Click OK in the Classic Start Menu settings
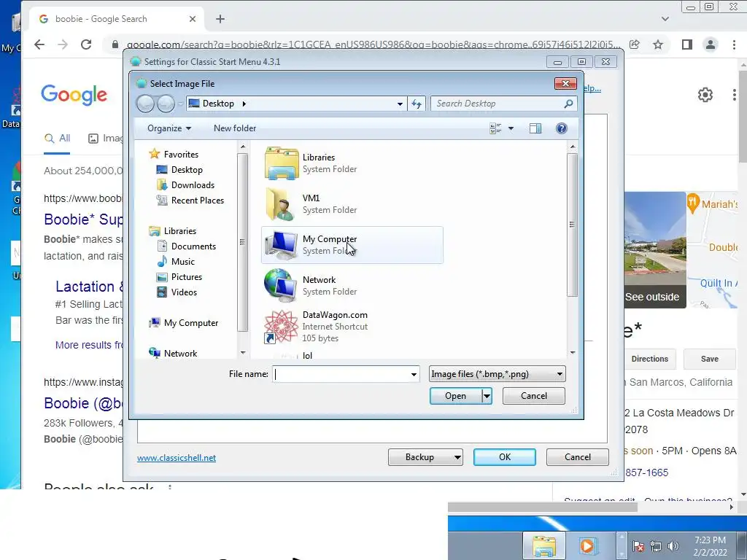 point(505,457)
